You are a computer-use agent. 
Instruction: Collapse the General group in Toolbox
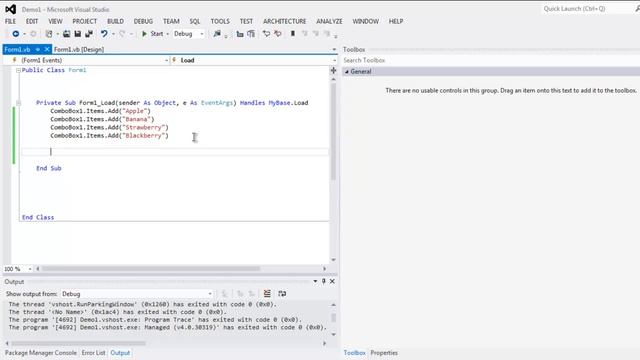(347, 71)
